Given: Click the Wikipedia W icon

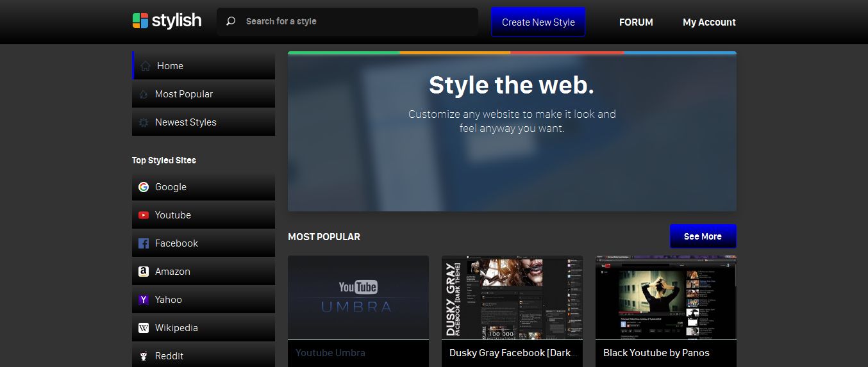Looking at the screenshot, I should (144, 328).
